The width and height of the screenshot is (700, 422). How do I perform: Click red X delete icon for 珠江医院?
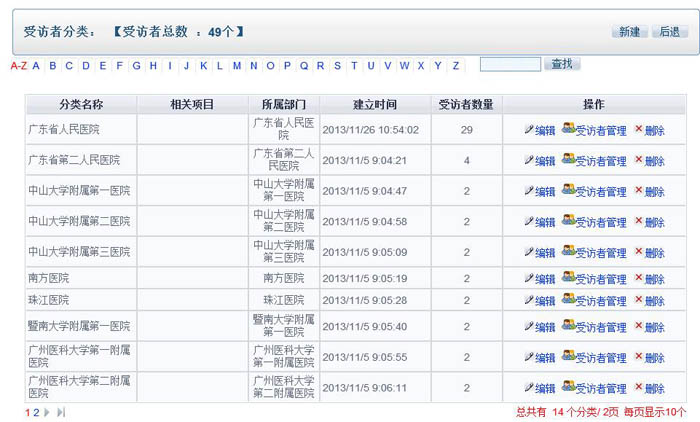(x=639, y=299)
